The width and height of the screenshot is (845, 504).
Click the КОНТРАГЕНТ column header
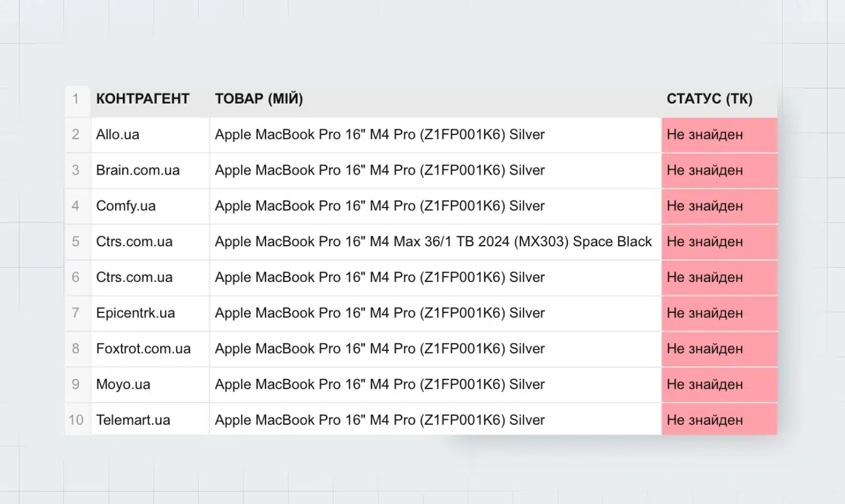click(x=143, y=99)
